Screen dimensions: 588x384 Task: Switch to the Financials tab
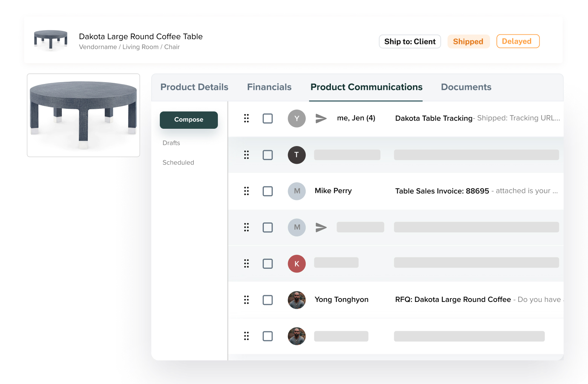pyautogui.click(x=269, y=87)
